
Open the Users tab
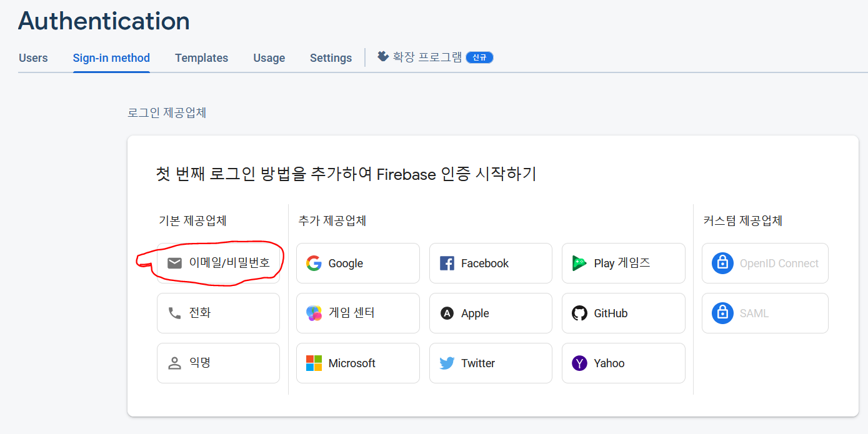(x=33, y=58)
